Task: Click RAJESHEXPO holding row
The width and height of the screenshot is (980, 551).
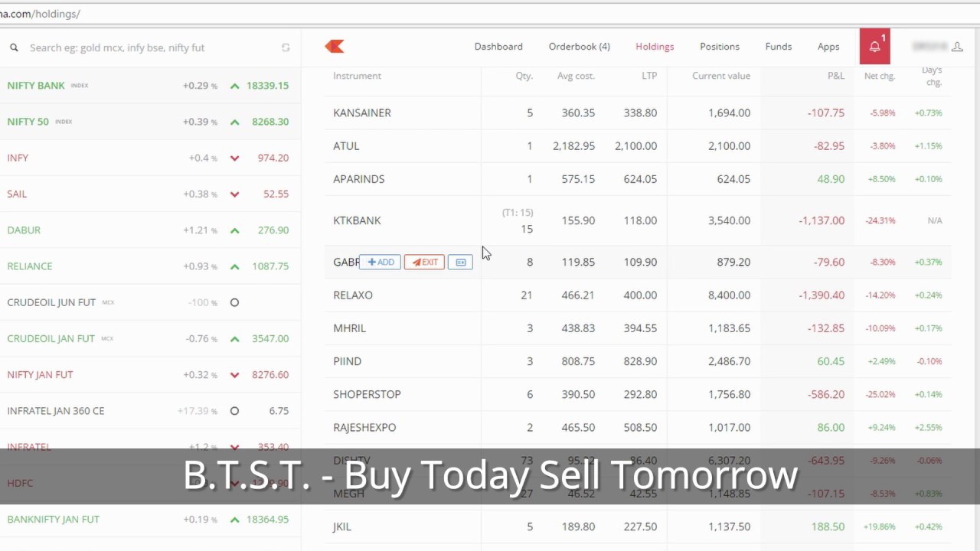Action: coord(637,427)
